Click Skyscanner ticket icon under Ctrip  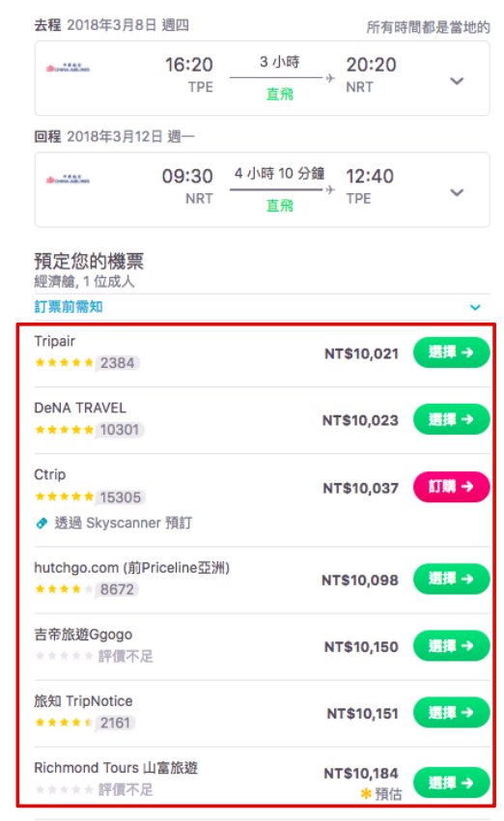coord(42,524)
